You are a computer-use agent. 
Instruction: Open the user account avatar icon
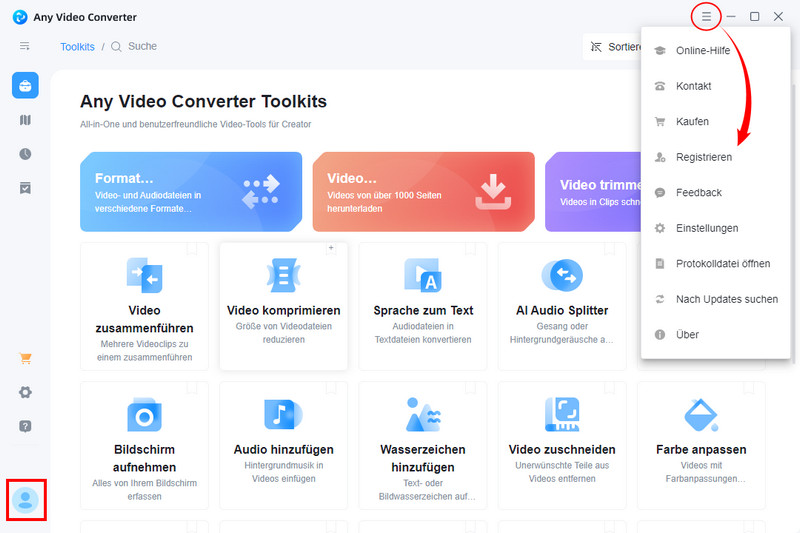(x=26, y=500)
